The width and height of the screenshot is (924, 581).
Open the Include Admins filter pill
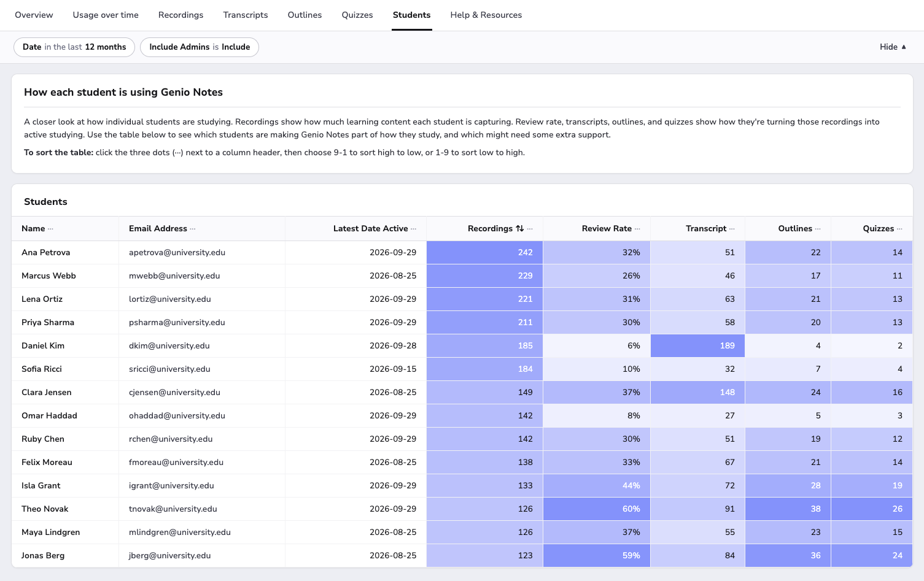click(200, 47)
